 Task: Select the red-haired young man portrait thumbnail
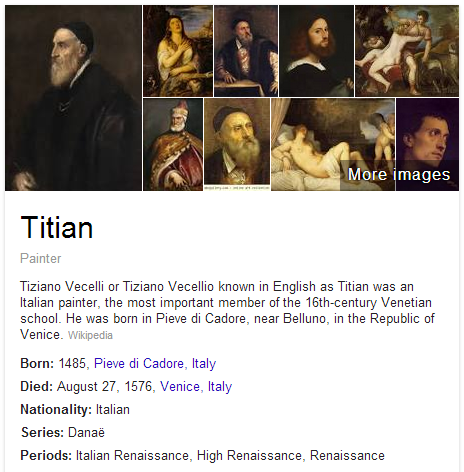(x=316, y=51)
